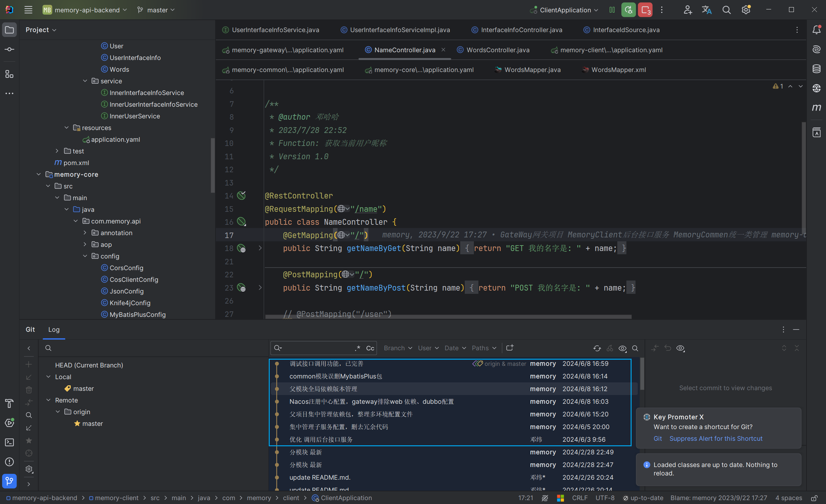This screenshot has width=826, height=504.
Task: Show more tool windows (three dots) in left sidebar
Action: pyautogui.click(x=9, y=93)
